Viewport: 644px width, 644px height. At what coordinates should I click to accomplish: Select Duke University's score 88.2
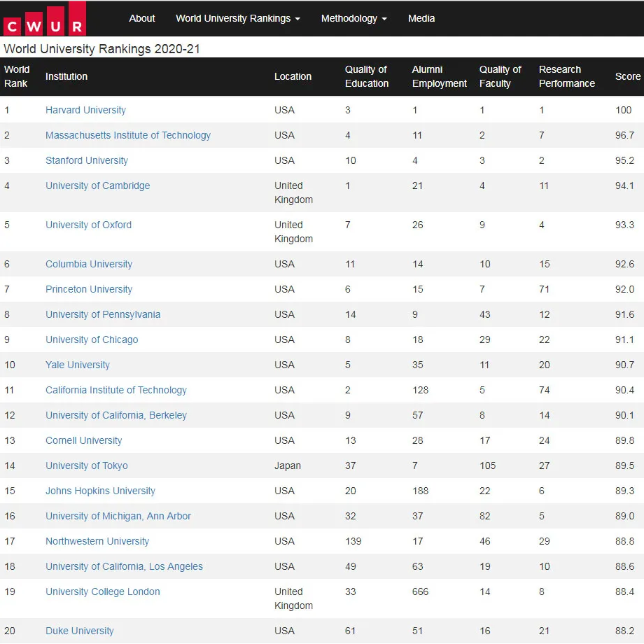coord(624,631)
